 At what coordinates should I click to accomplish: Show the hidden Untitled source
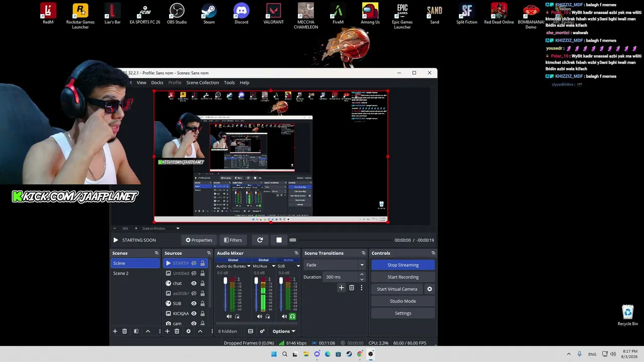pyautogui.click(x=194, y=274)
